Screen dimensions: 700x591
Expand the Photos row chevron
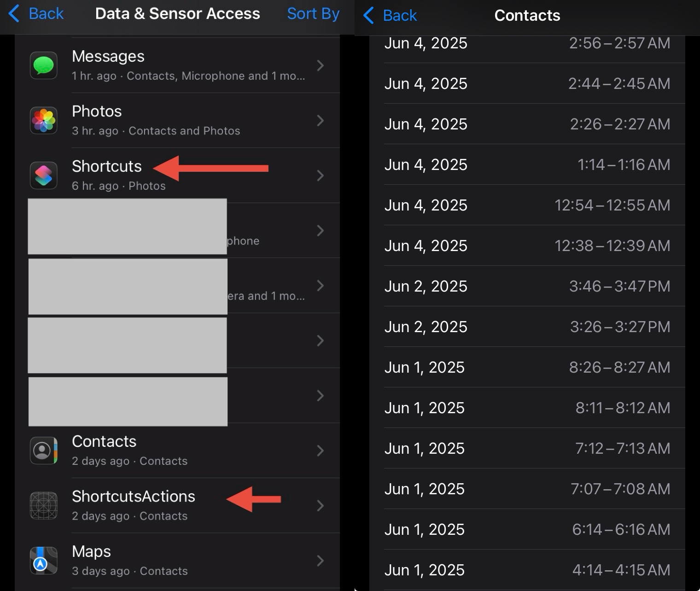tap(321, 120)
